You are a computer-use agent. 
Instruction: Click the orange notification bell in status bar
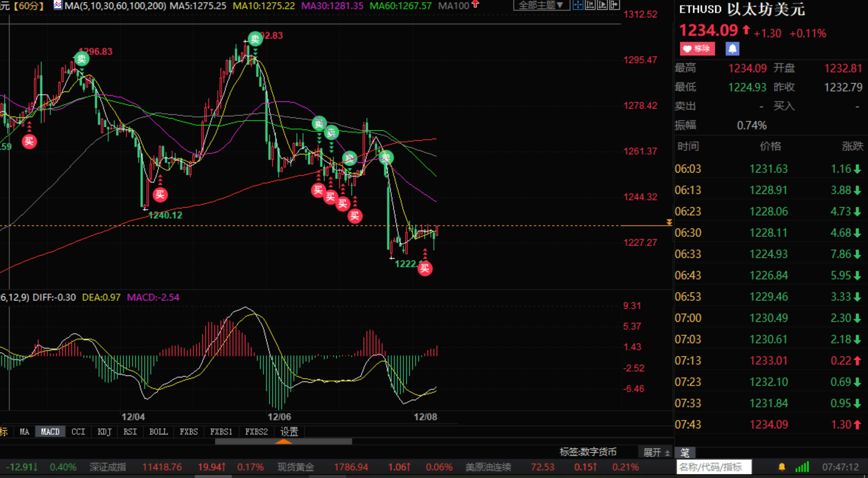(782, 467)
